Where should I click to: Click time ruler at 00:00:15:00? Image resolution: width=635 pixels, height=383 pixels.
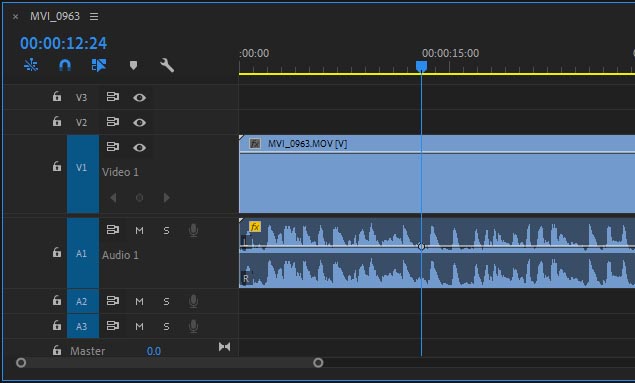[x=450, y=53]
